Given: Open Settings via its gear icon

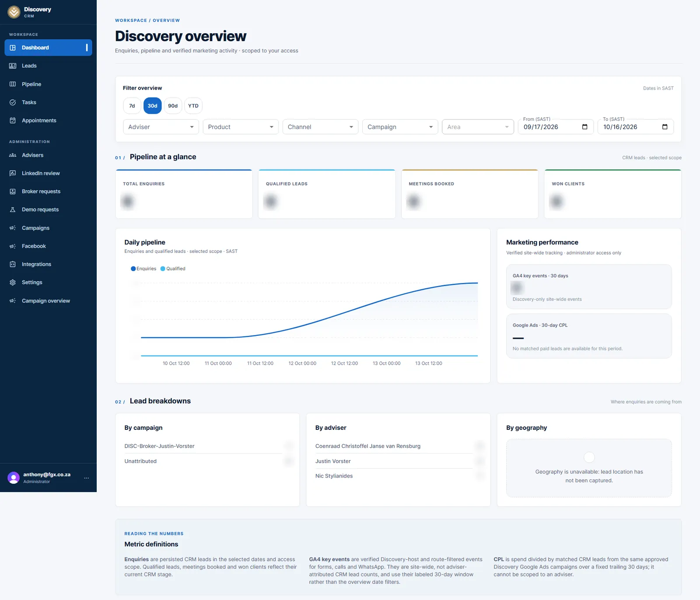Looking at the screenshot, I should [13, 283].
